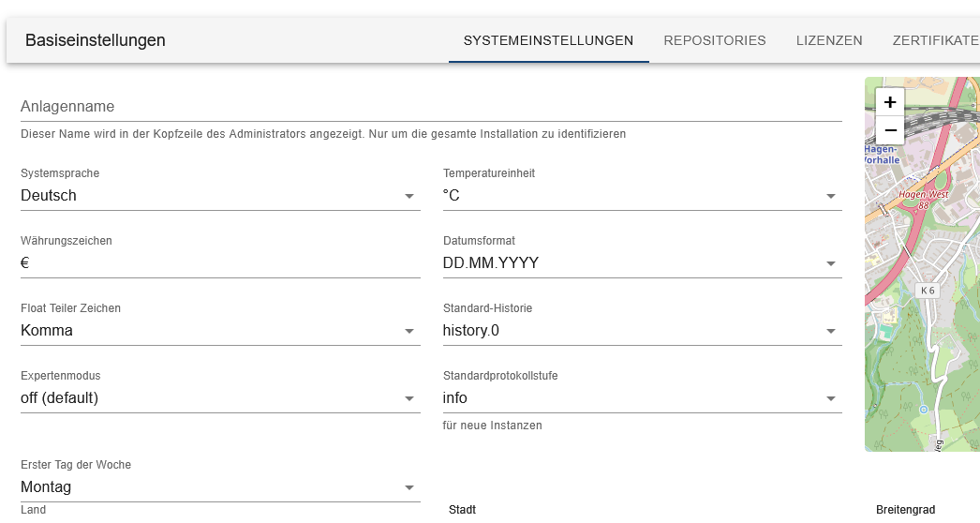
Task: Open the Datumsformat dropdown
Action: 641,263
